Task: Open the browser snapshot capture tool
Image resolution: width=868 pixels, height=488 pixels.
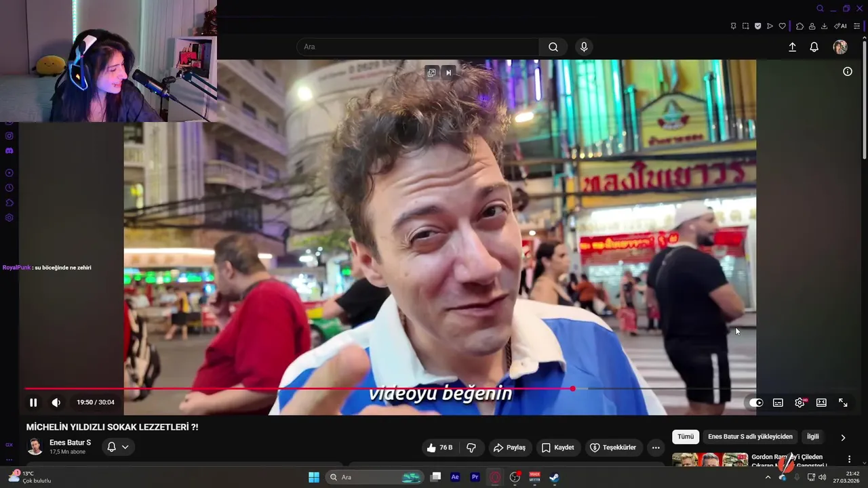Action: [745, 26]
